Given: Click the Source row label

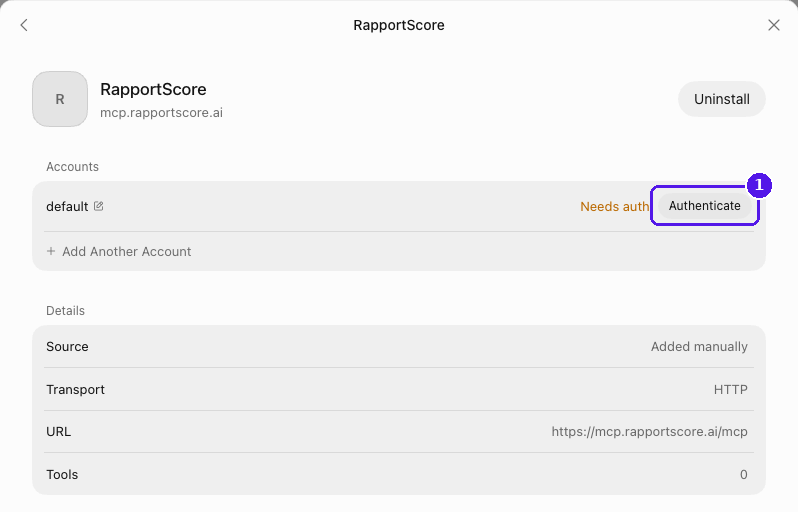Looking at the screenshot, I should click(67, 347).
